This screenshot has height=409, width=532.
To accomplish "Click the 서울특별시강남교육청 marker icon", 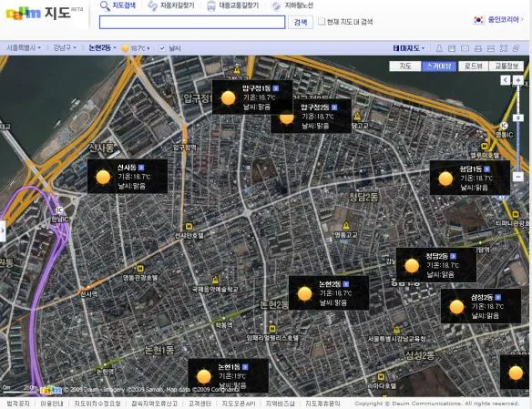I will tap(396, 330).
